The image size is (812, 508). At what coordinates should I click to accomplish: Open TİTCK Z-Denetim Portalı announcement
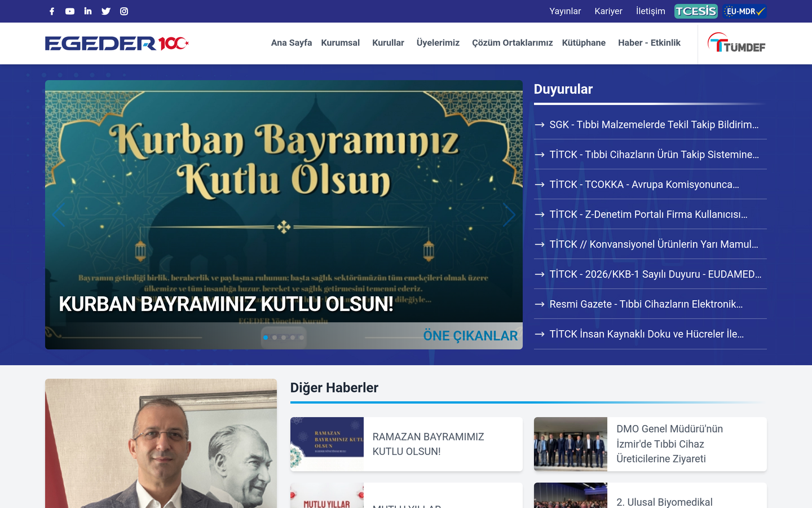650,214
